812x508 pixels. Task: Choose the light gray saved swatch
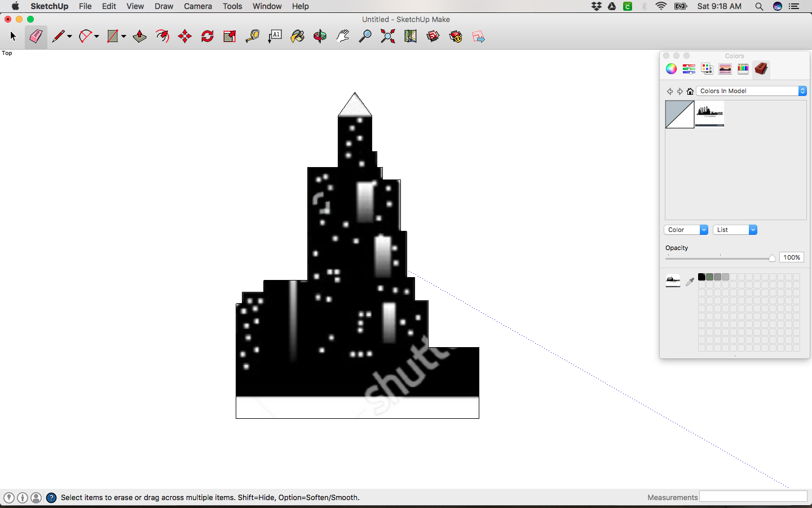coord(725,277)
